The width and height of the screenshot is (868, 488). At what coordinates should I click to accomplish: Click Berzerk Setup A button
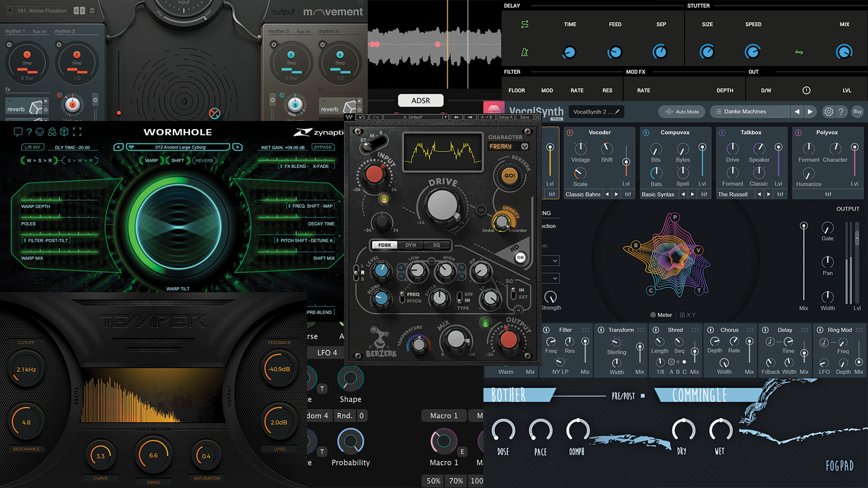point(505,117)
